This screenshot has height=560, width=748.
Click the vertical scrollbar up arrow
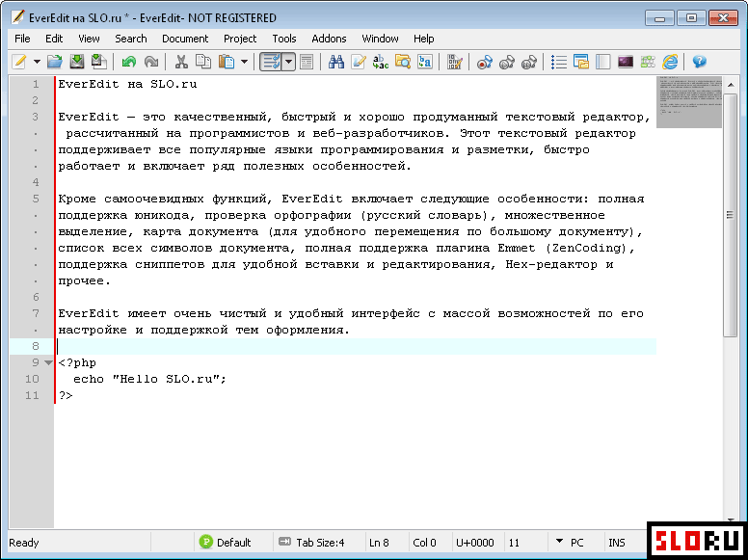click(731, 85)
